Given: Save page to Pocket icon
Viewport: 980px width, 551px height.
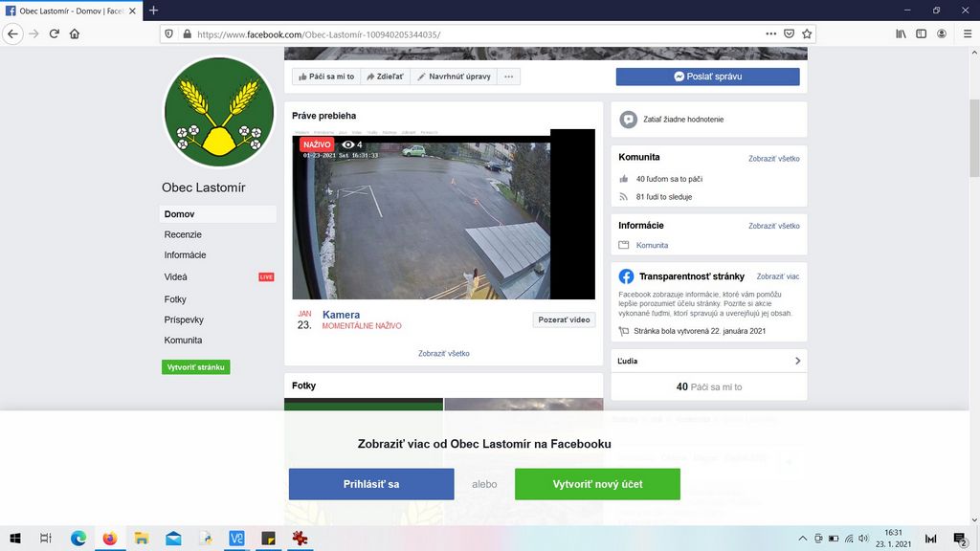Looking at the screenshot, I should coord(790,33).
